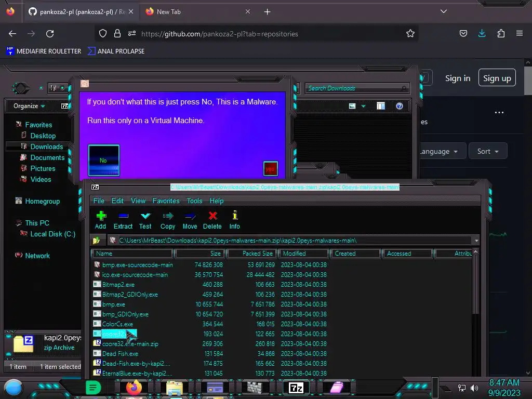This screenshot has width=532, height=399.
Task: Sort 7-Zip list by Name column
Action: [x=132, y=254]
